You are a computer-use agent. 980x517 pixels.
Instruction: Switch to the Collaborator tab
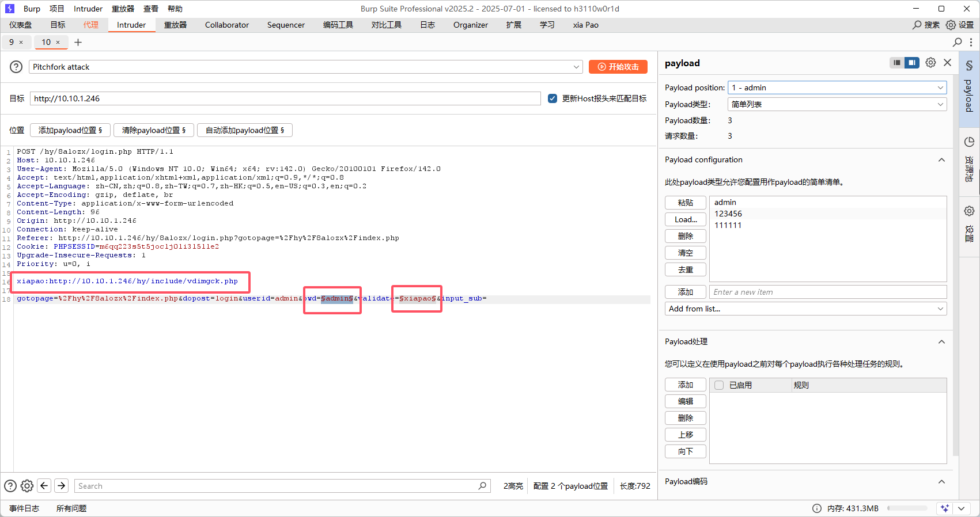pos(227,25)
